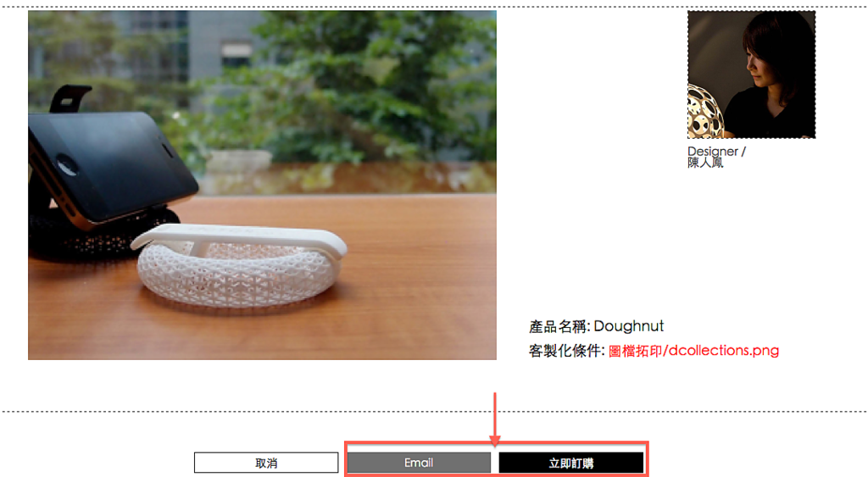Click the Designer / label text
Viewport: 868px width, 477px height.
tap(716, 151)
